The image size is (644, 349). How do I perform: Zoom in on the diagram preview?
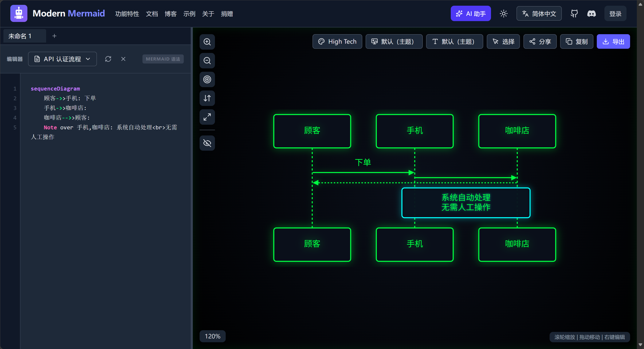point(207,42)
